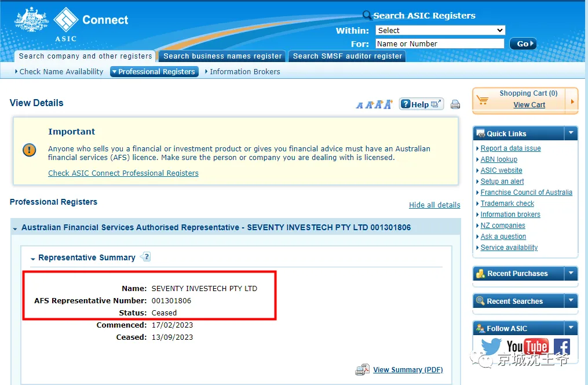The image size is (588, 385).
Task: Open Check ASIC Connect Professional Registers link
Action: click(x=123, y=173)
